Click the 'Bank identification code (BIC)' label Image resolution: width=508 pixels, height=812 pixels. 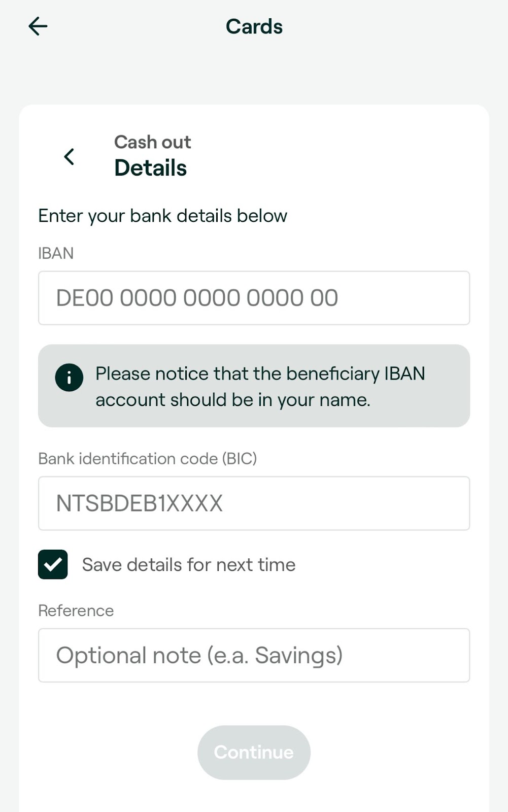[x=148, y=459]
